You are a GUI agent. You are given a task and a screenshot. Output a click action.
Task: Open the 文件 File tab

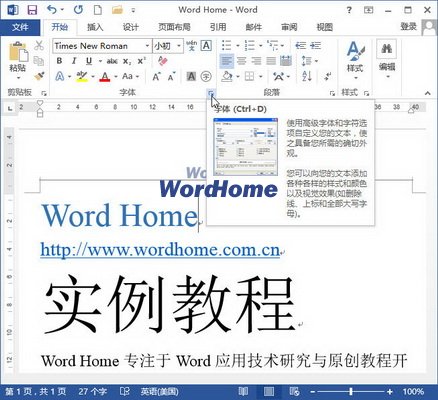pos(20,27)
